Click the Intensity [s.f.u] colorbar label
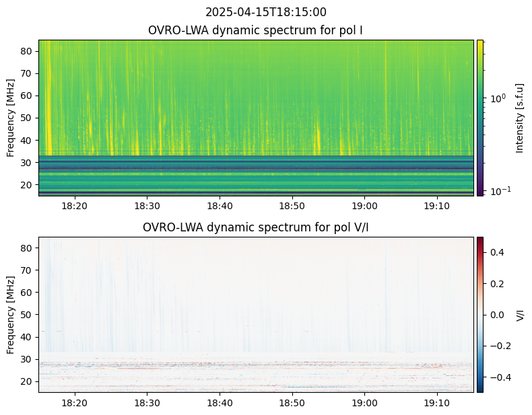532x415 pixels. click(x=519, y=118)
